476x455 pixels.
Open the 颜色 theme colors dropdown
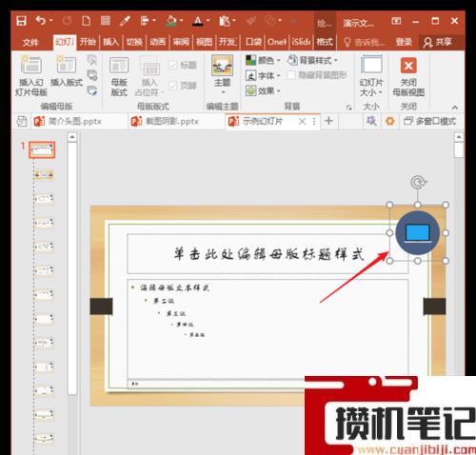(x=263, y=60)
